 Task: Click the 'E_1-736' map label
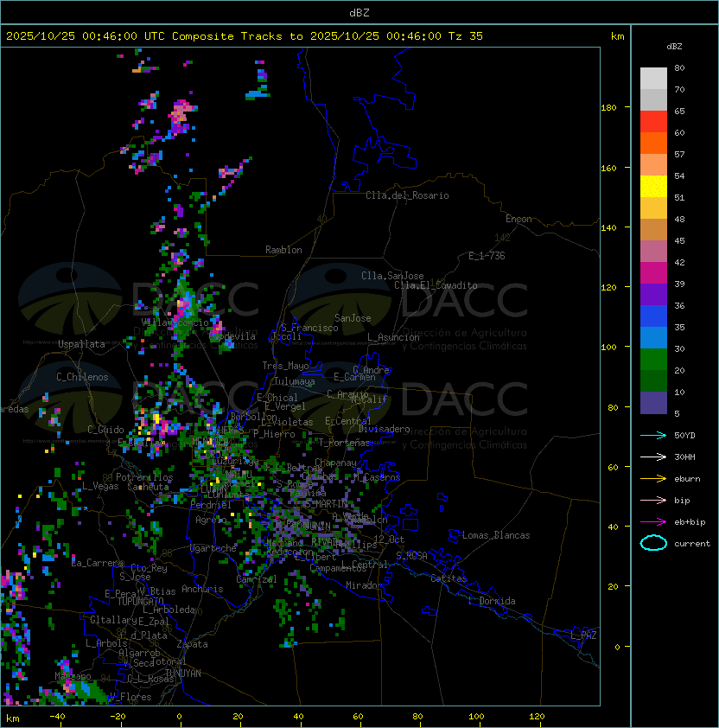click(487, 256)
